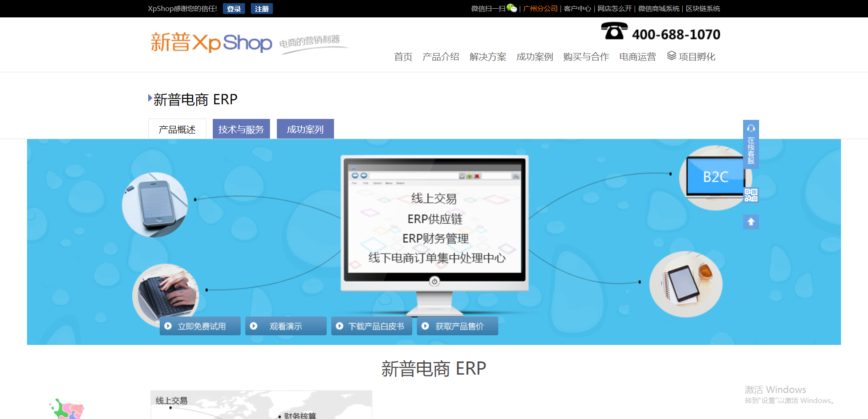Viewport: 868px width, 419px height.
Task: Select the 产品概述 tab
Action: pyautogui.click(x=177, y=129)
